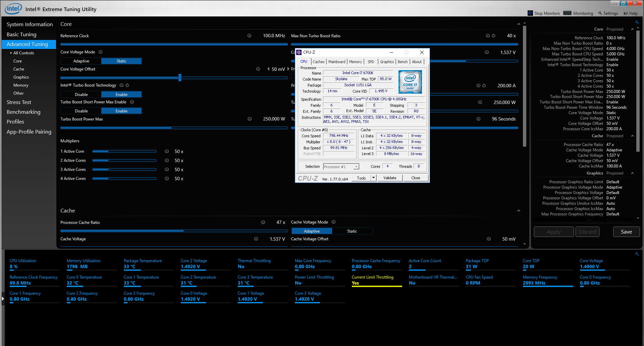The width and height of the screenshot is (644, 346).
Task: Click the info icon beside Reference Clock
Action: (249, 36)
